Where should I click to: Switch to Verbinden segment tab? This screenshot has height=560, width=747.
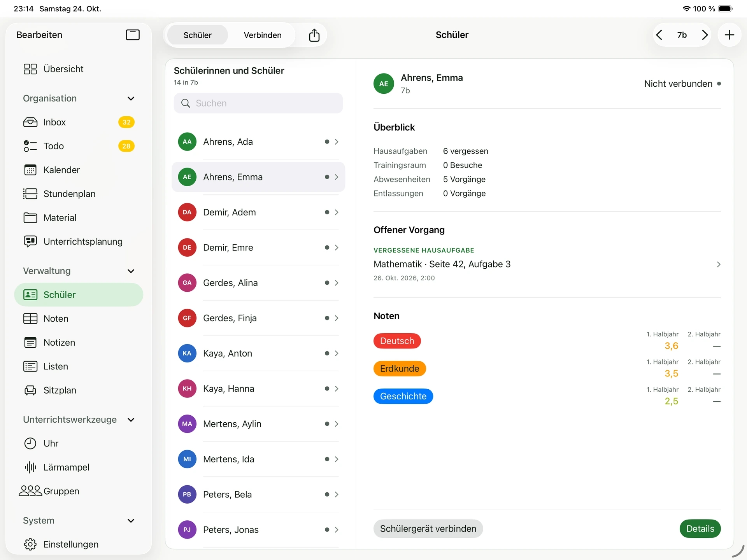coord(263,35)
